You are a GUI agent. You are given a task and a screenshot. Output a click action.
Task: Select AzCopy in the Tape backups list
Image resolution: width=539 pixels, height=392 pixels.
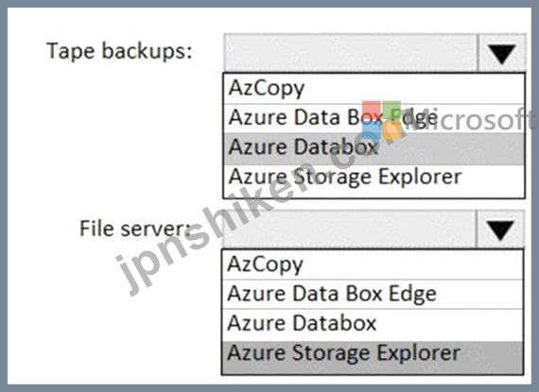(x=374, y=89)
